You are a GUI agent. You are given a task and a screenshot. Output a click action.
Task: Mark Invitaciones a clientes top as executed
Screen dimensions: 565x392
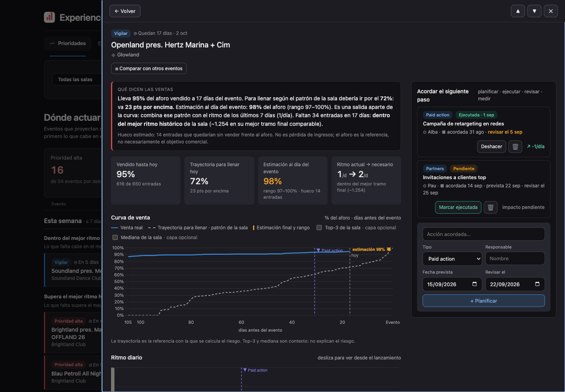point(458,207)
